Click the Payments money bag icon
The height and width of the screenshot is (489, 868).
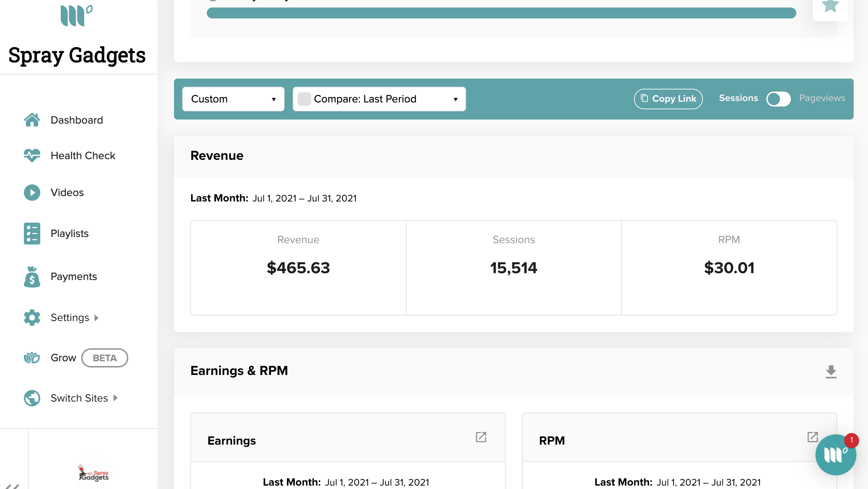coord(32,277)
